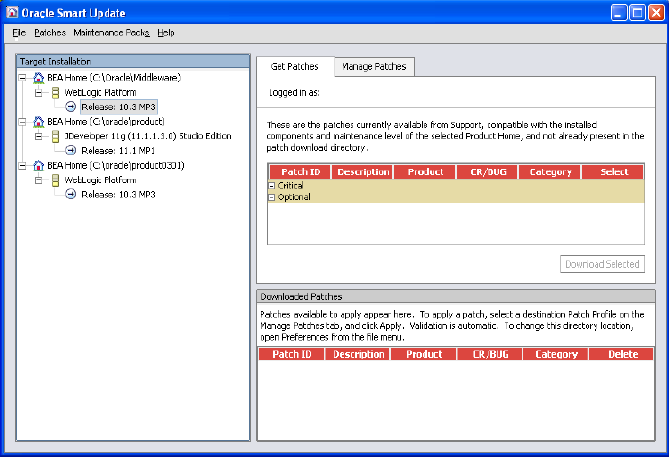
Task: Select Release: 10.3 MP3 under product0301
Action: point(118,195)
